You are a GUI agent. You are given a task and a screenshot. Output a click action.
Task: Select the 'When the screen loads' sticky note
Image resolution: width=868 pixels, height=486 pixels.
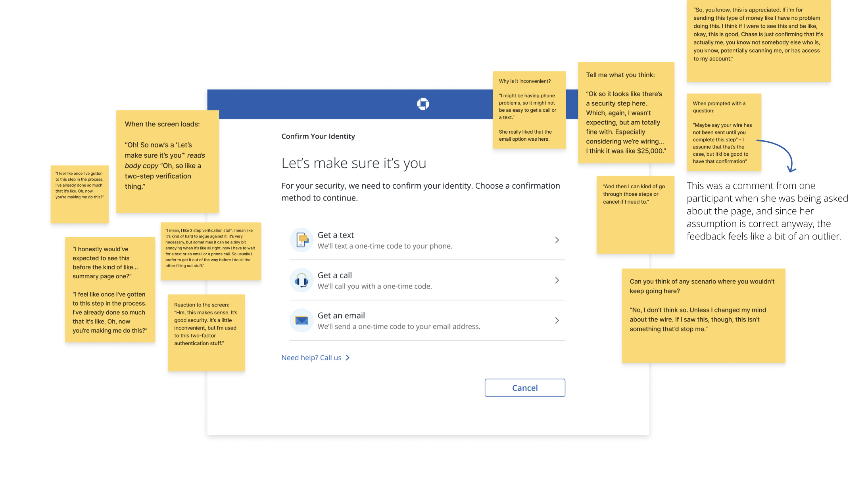167,161
